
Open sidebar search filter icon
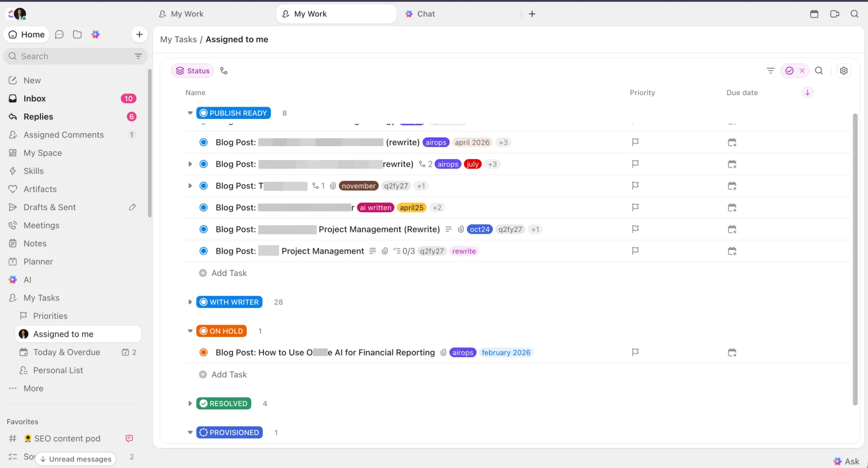pos(138,56)
